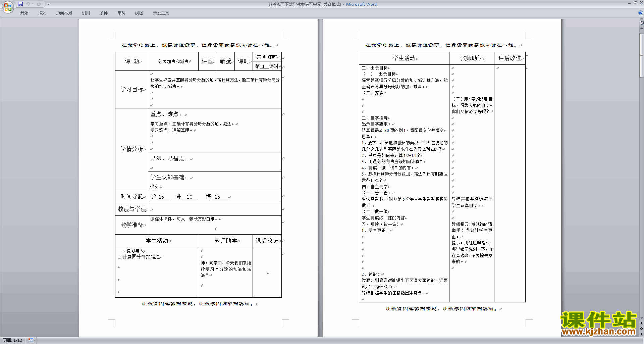Click the 课 题 table cell
Viewport: 644px width, 344px height.
pos(132,61)
